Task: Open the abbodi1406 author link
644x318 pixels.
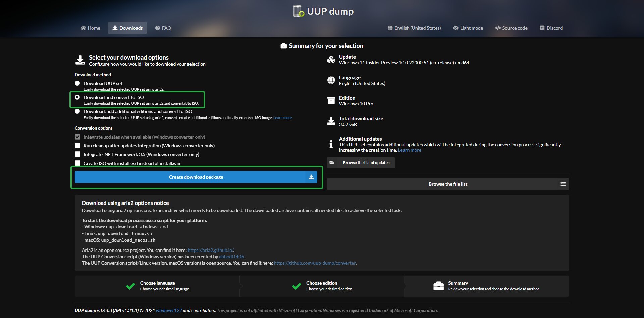Action: click(x=231, y=257)
